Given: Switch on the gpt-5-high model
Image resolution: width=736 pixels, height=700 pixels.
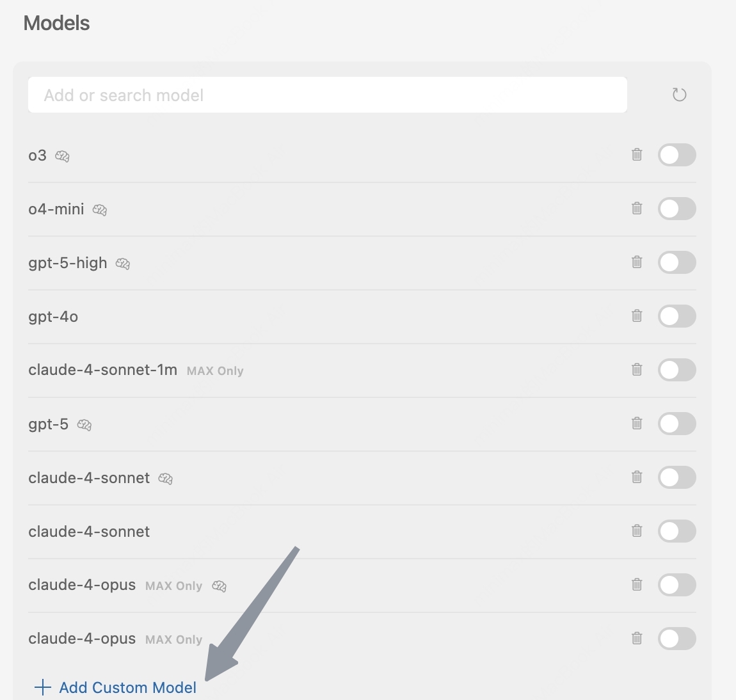Looking at the screenshot, I should 676,262.
